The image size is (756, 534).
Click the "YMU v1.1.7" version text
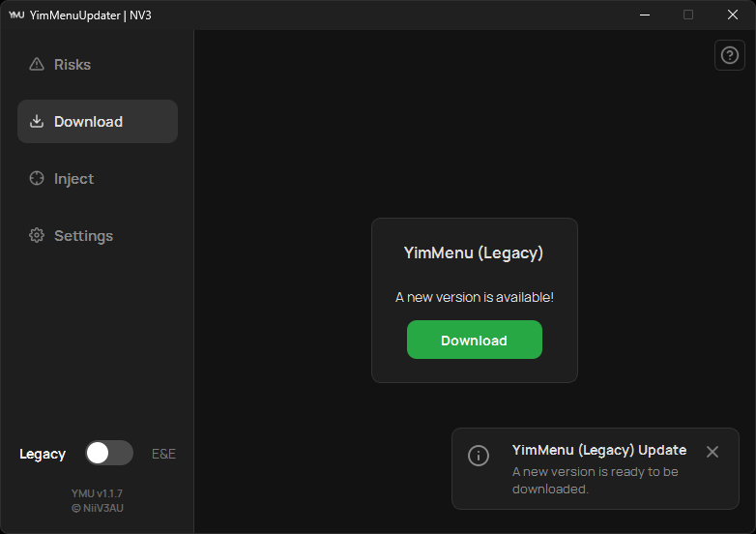point(97,493)
